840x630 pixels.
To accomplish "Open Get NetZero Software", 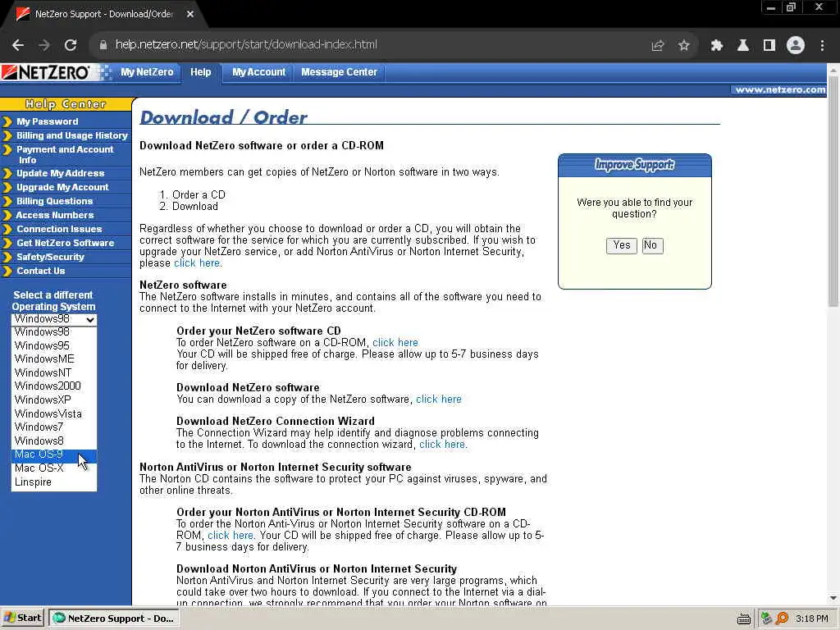I will (66, 243).
